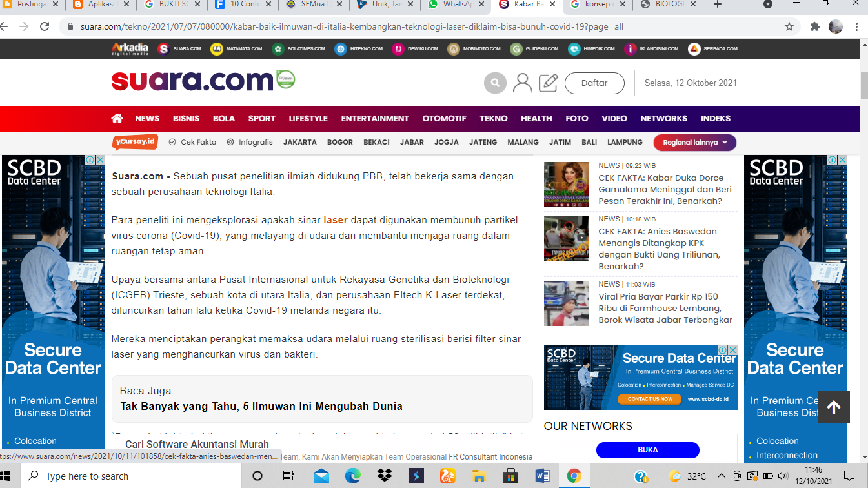The image size is (868, 488).
Task: Open Microsoft Store from taskbar
Action: [510, 476]
